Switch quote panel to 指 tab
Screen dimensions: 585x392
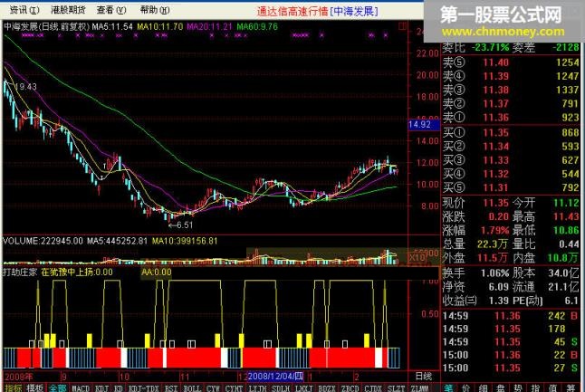tap(535, 387)
